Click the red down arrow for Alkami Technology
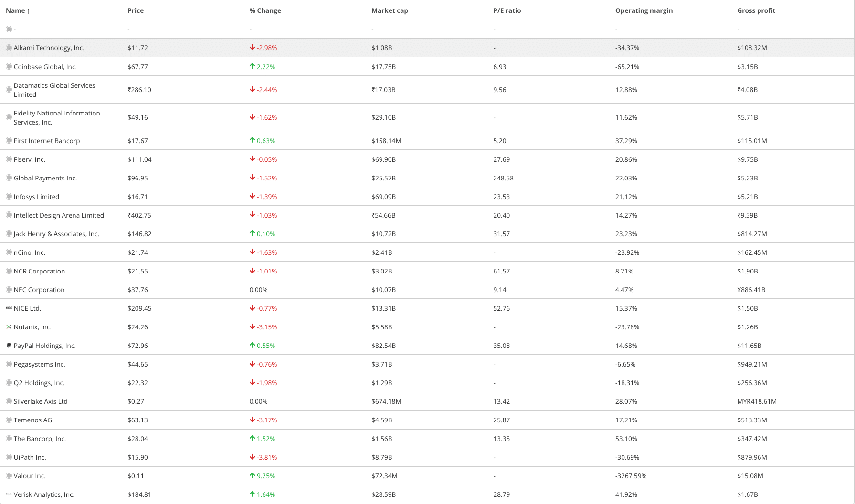 (252, 48)
